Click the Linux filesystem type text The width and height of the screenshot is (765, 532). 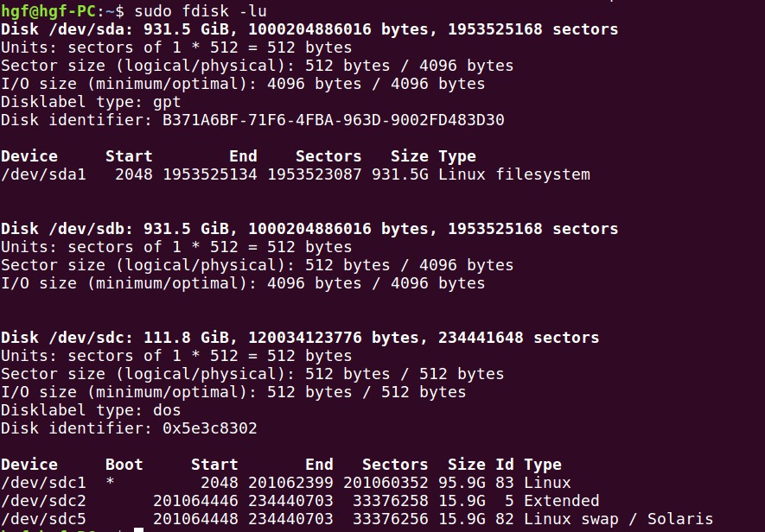coord(513,174)
